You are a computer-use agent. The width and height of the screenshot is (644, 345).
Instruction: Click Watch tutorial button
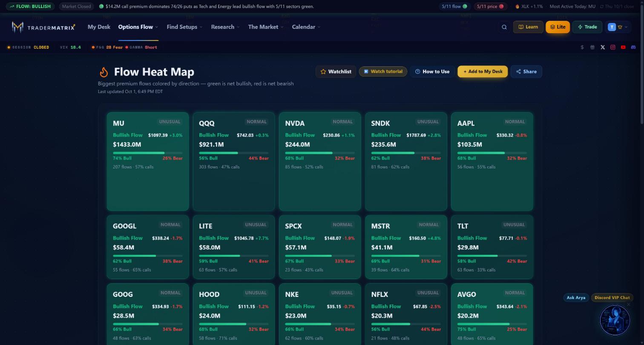[383, 71]
